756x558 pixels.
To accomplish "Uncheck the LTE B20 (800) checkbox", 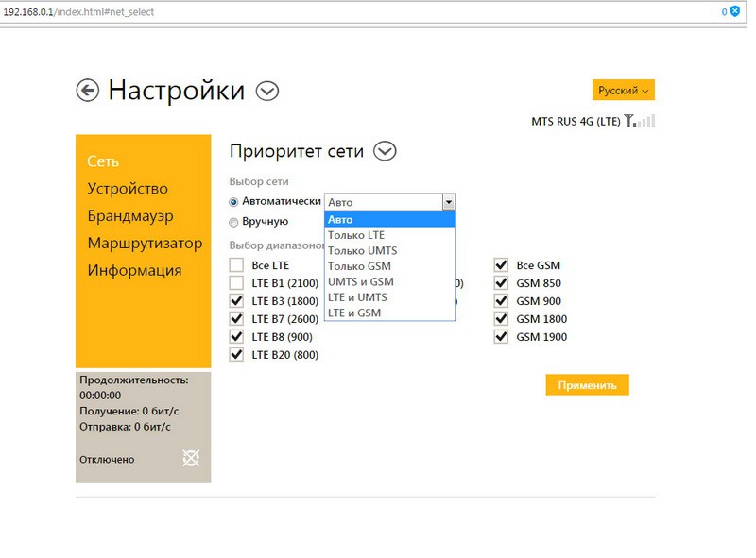I will tap(236, 355).
